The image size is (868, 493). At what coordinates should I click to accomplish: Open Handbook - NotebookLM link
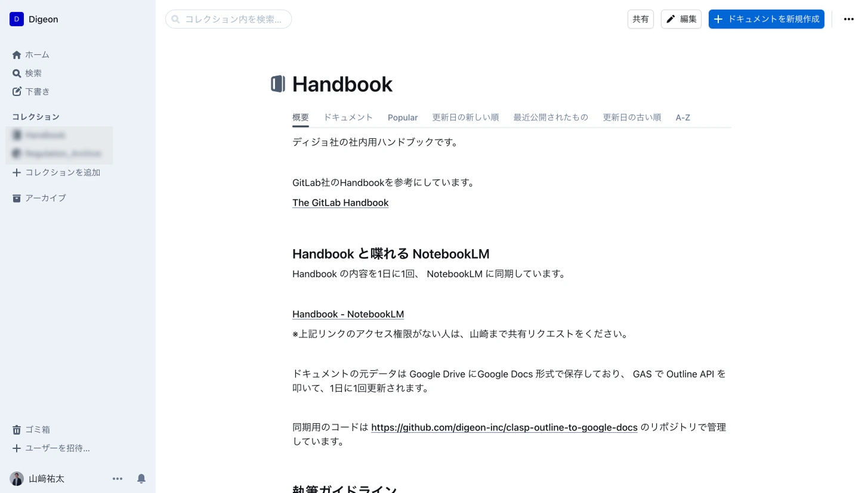(x=348, y=314)
